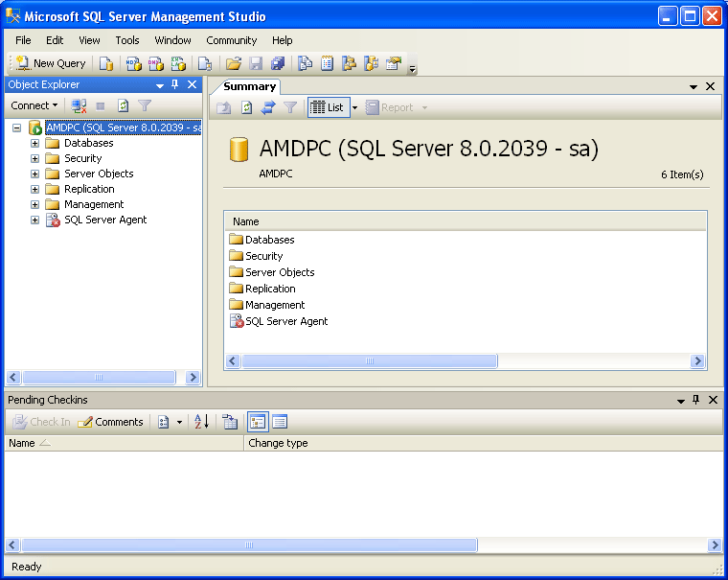
Task: Open the List view dropdown arrow
Action: tap(354, 107)
